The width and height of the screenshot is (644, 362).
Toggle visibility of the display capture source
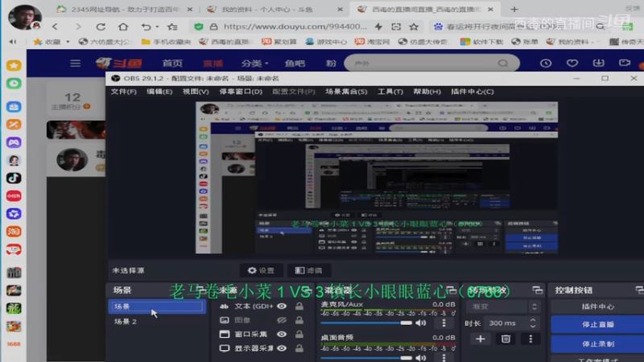(281, 348)
